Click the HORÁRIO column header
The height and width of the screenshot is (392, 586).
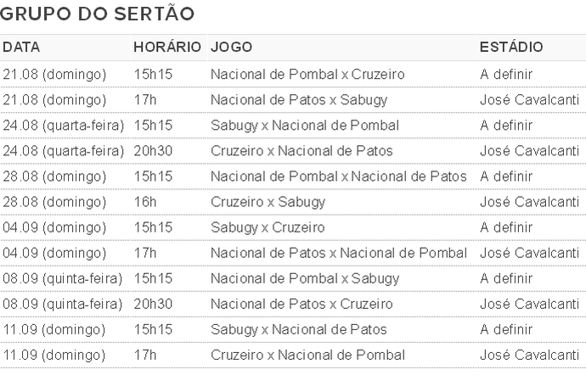tap(167, 48)
